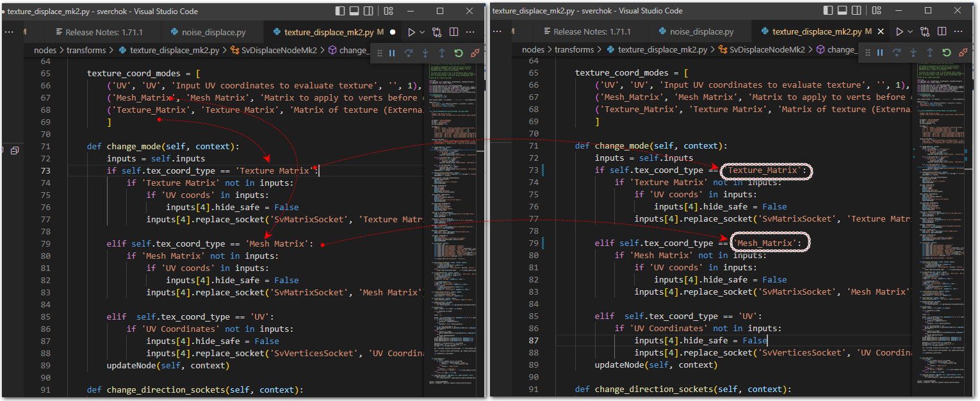Viewport: 980px width, 401px height.
Task: Toggle bottom Panel in right window
Action: click(842, 11)
